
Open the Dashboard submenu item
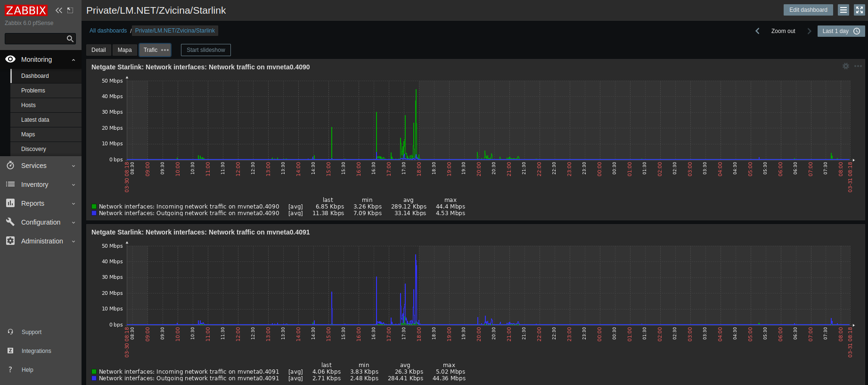coord(46,76)
